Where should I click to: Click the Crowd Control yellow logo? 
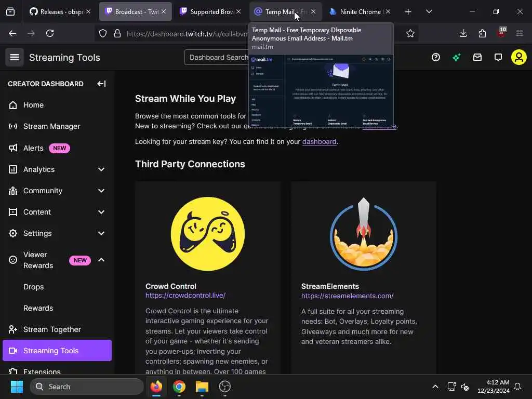[208, 234]
